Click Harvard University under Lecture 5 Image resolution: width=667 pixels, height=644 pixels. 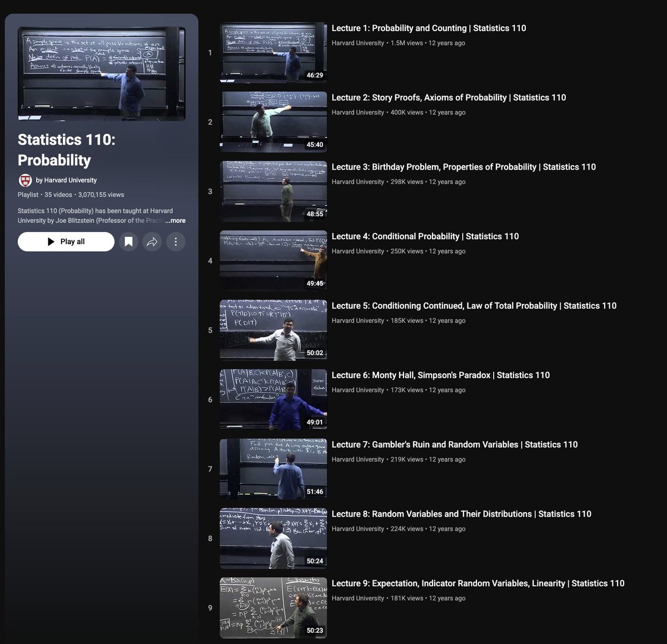(358, 321)
